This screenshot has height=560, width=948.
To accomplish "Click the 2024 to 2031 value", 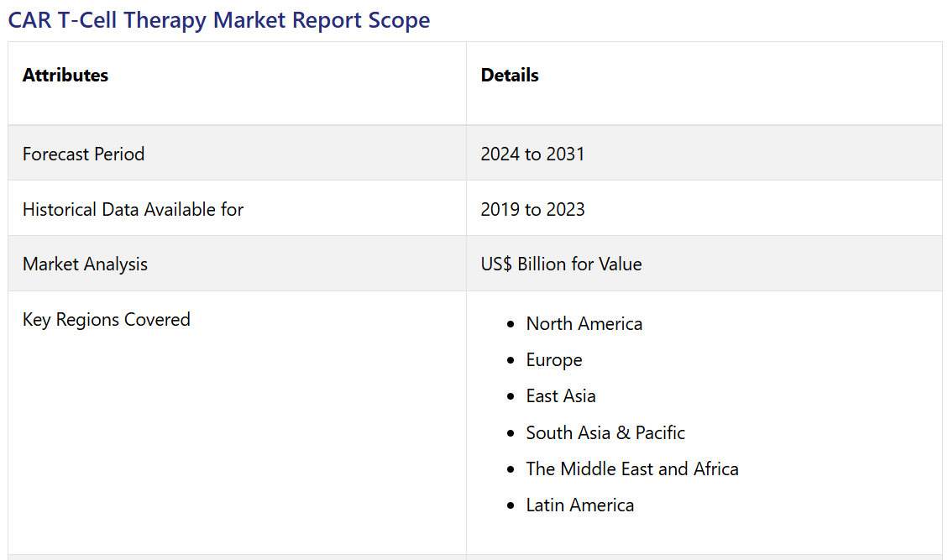I will [532, 154].
